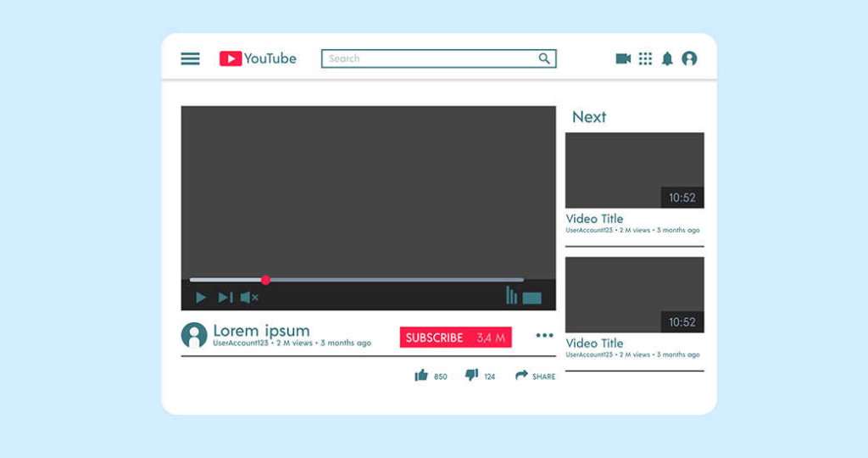Open the hamburger menu
Viewport: 868px width, 458px height.
pos(190,59)
